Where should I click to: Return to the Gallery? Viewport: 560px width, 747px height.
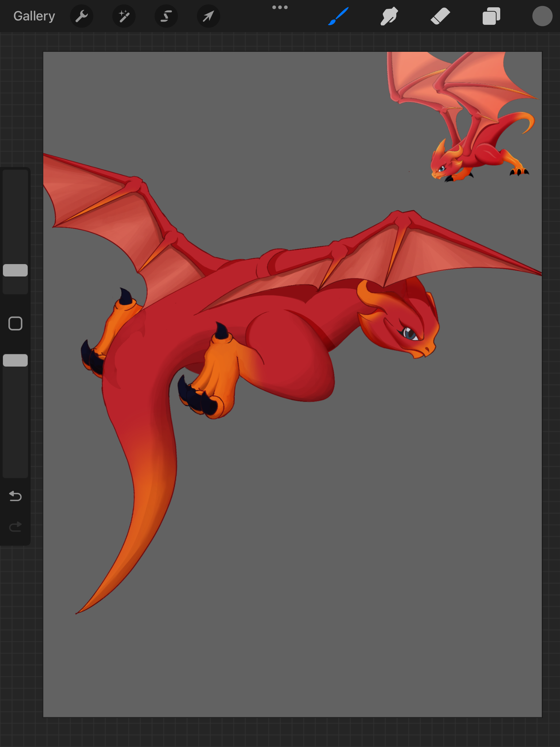point(34,16)
